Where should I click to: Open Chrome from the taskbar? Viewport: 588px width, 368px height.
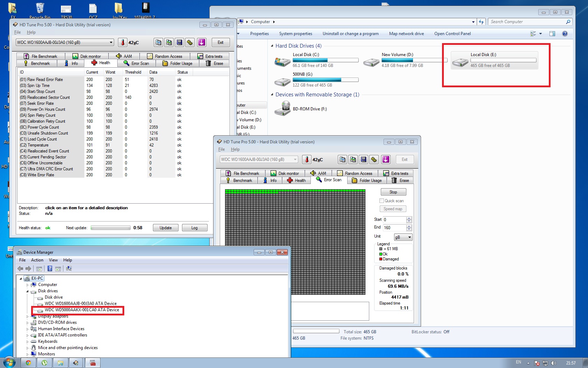click(x=28, y=363)
